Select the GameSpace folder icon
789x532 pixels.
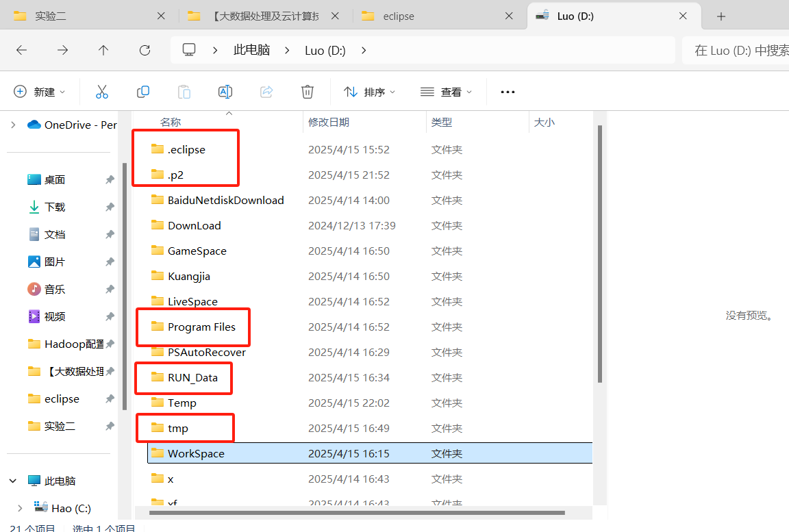pos(158,251)
